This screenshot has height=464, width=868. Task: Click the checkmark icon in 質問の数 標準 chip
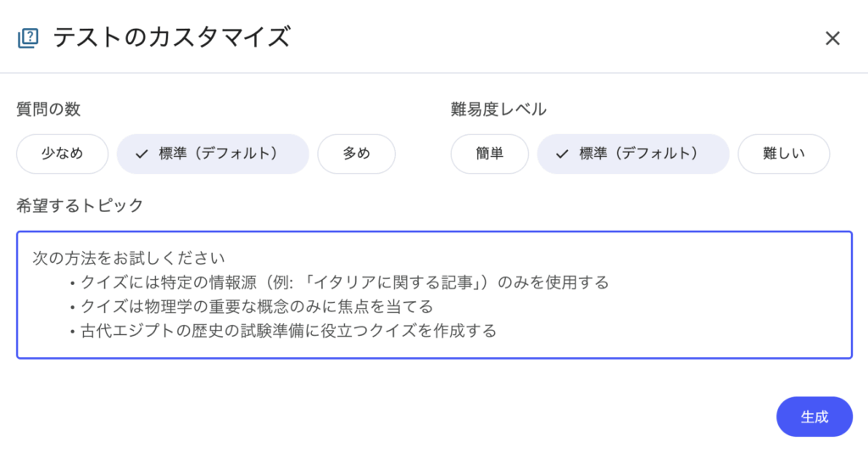pos(142,154)
